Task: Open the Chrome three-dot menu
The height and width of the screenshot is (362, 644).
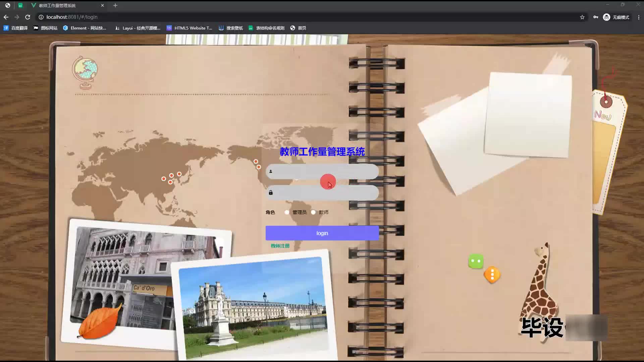Action: click(639, 17)
